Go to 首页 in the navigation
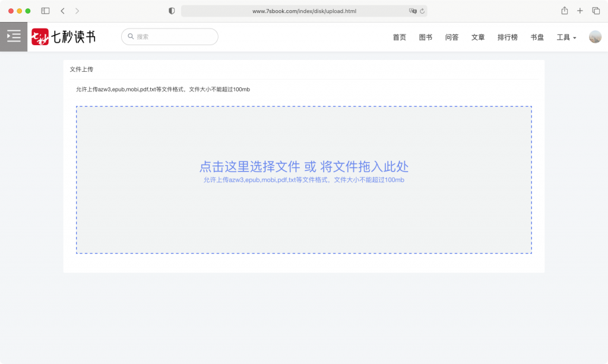608x364 pixels. [x=400, y=37]
